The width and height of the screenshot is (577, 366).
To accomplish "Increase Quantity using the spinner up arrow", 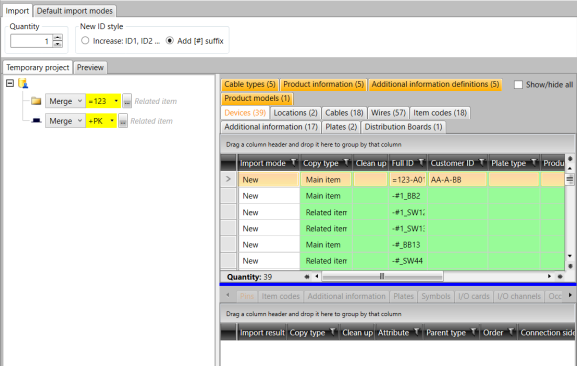I will pos(57,37).
